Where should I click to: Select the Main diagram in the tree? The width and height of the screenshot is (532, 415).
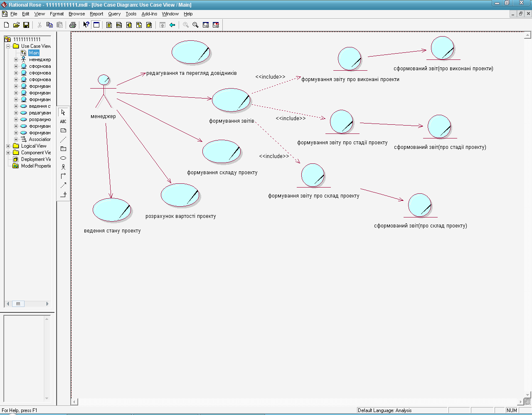click(34, 53)
